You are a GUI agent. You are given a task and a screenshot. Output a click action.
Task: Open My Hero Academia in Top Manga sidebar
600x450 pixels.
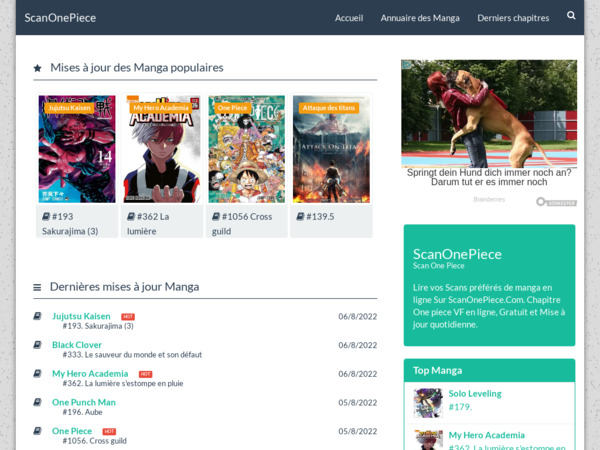pyautogui.click(x=486, y=435)
